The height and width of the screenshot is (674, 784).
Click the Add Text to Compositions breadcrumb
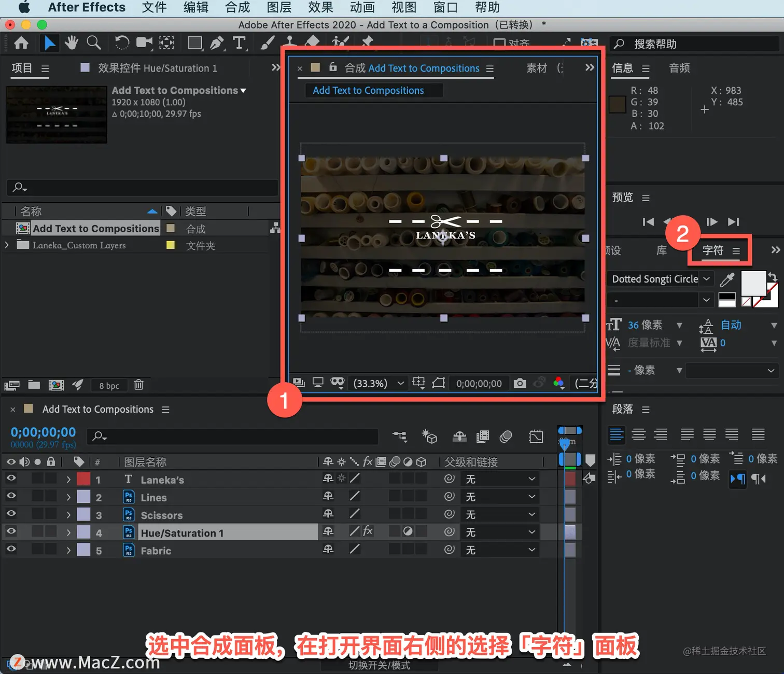(368, 90)
